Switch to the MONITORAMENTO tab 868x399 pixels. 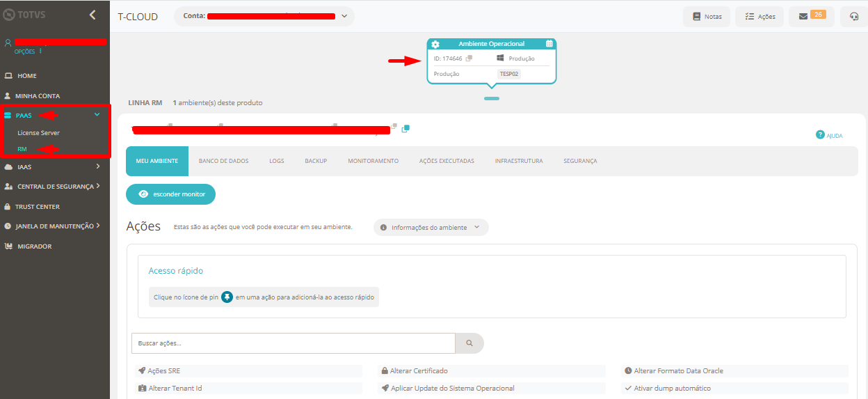373,161
